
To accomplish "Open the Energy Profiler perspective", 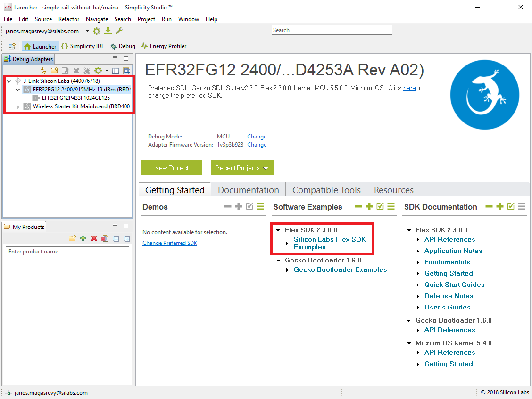I will click(x=164, y=46).
